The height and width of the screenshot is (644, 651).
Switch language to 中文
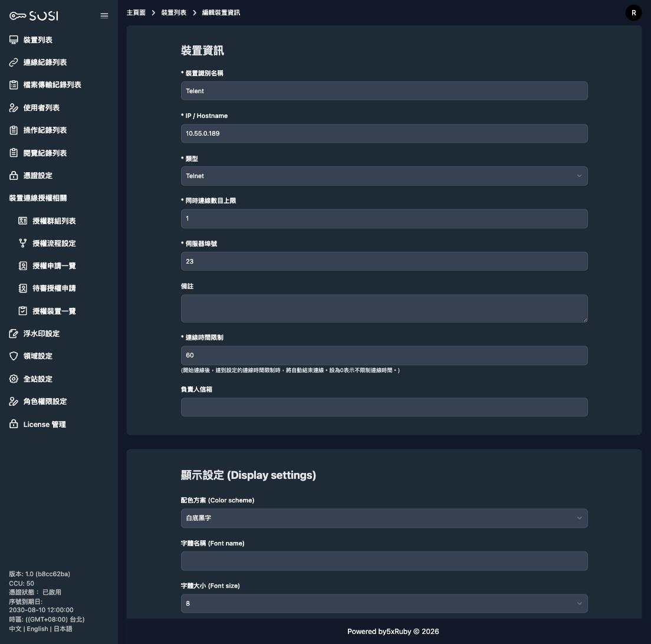coord(15,629)
